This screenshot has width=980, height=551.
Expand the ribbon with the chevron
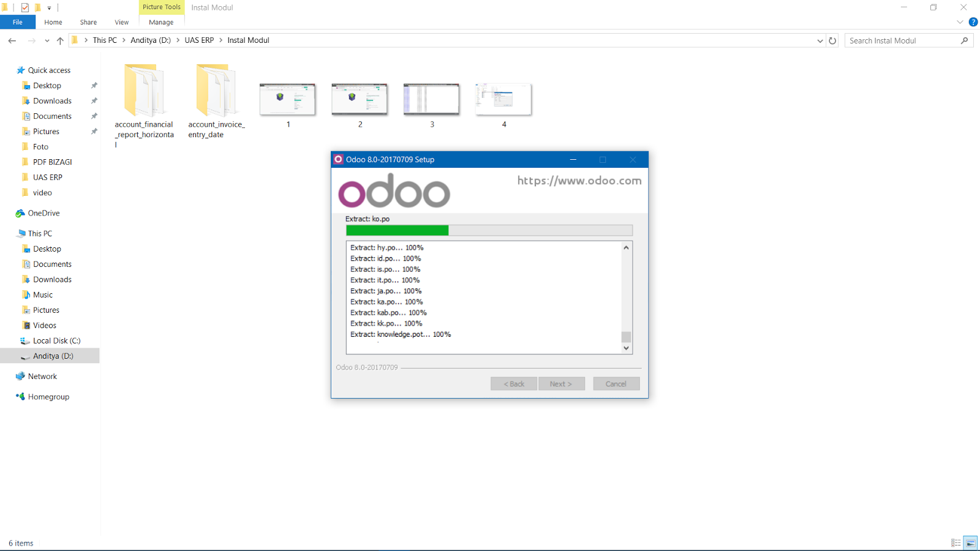[x=960, y=22]
